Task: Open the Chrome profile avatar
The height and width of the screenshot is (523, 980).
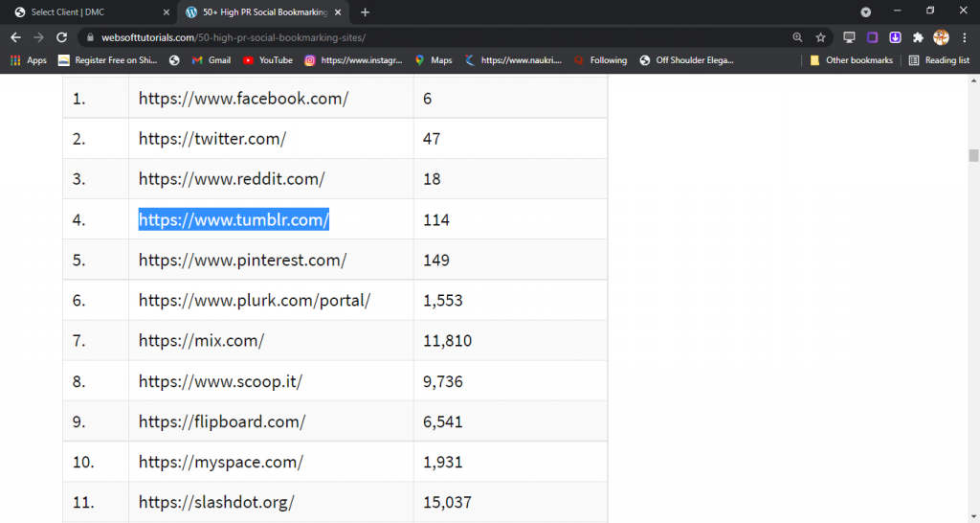Action: (x=942, y=37)
